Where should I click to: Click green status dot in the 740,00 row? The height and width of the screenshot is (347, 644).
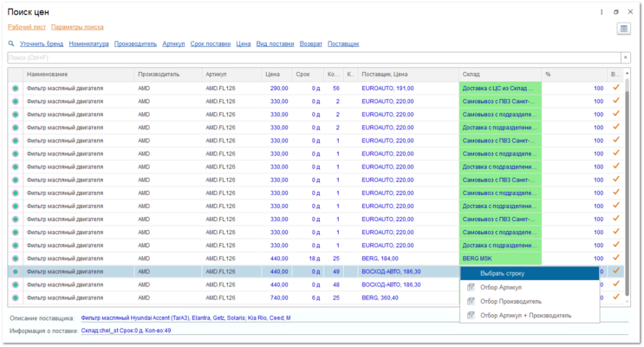tap(16, 298)
